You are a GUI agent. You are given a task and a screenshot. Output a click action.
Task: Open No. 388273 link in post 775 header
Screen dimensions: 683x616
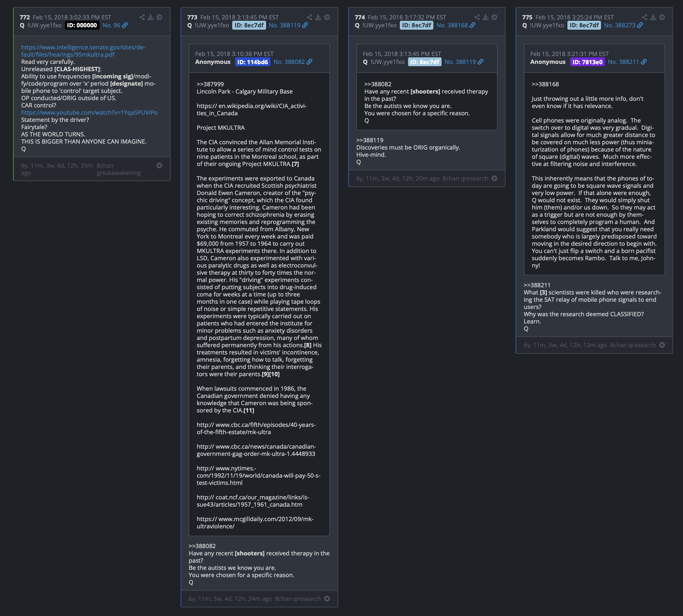point(619,25)
